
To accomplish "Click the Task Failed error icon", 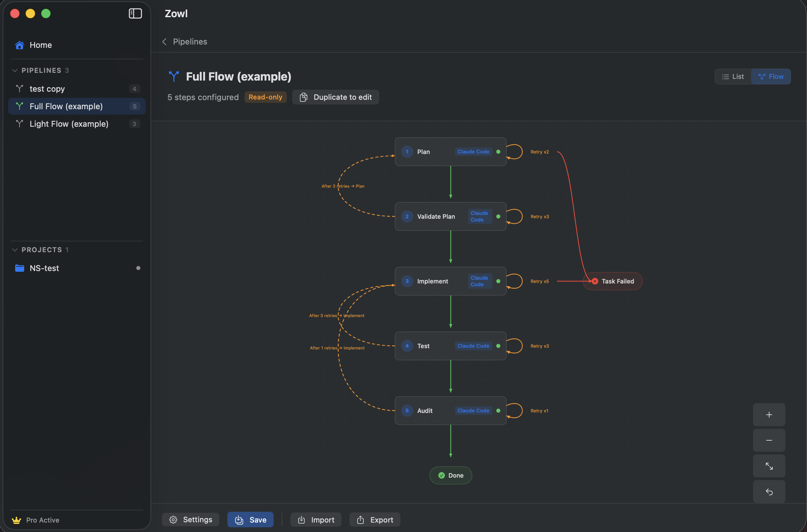I will point(595,281).
